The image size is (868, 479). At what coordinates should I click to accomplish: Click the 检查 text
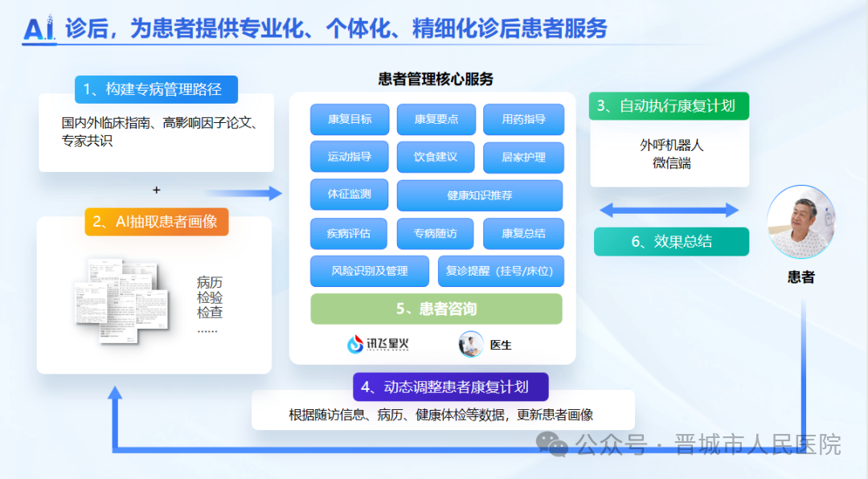(210, 313)
